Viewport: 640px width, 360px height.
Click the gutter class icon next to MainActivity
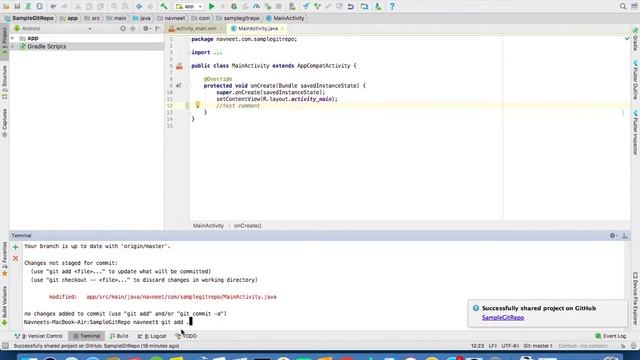tap(179, 66)
